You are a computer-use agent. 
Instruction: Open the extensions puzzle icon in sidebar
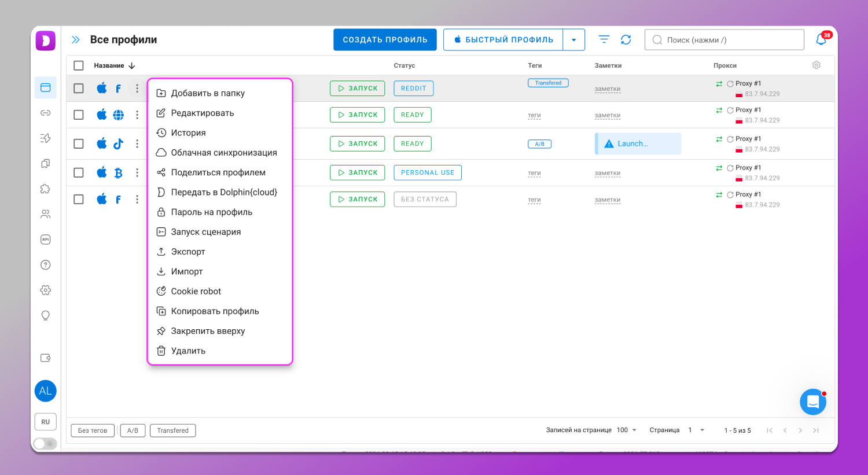point(45,189)
